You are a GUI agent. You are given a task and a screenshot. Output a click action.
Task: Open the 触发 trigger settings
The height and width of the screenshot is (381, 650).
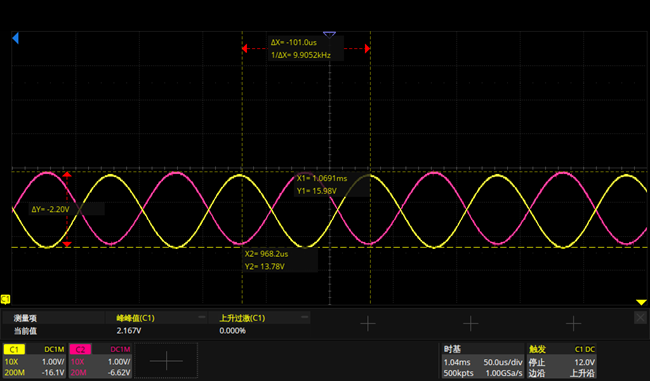[x=537, y=349]
